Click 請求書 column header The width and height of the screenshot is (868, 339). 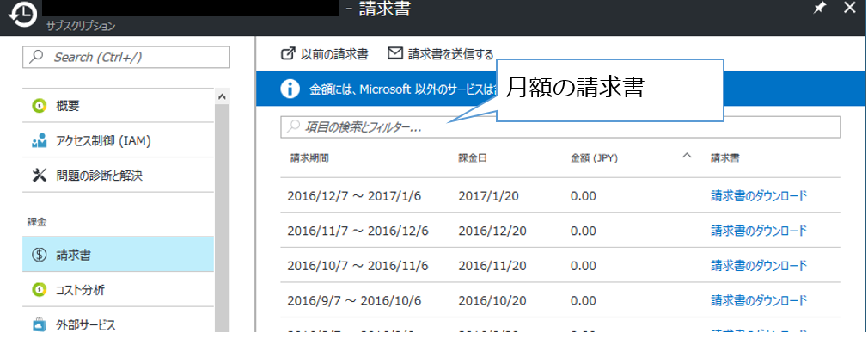724,157
